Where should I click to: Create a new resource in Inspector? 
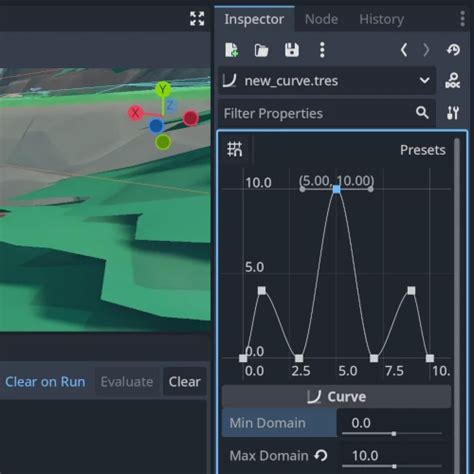(232, 50)
